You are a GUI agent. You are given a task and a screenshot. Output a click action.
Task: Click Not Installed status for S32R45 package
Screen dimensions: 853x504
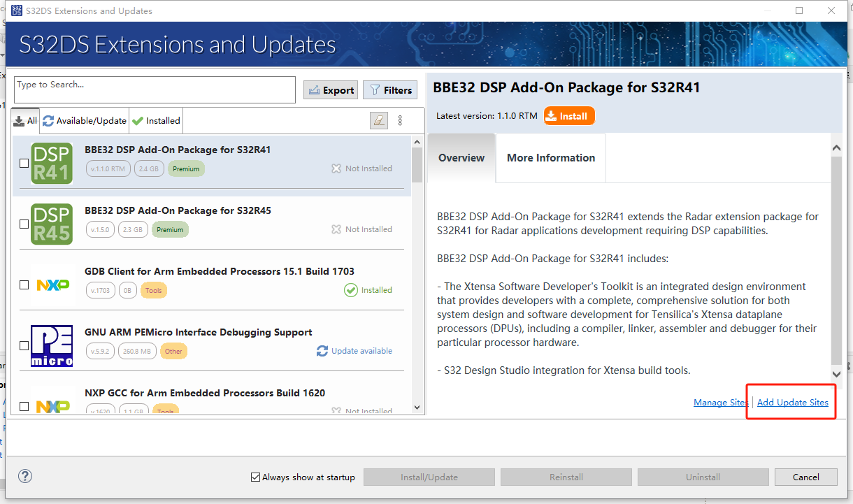tap(361, 229)
